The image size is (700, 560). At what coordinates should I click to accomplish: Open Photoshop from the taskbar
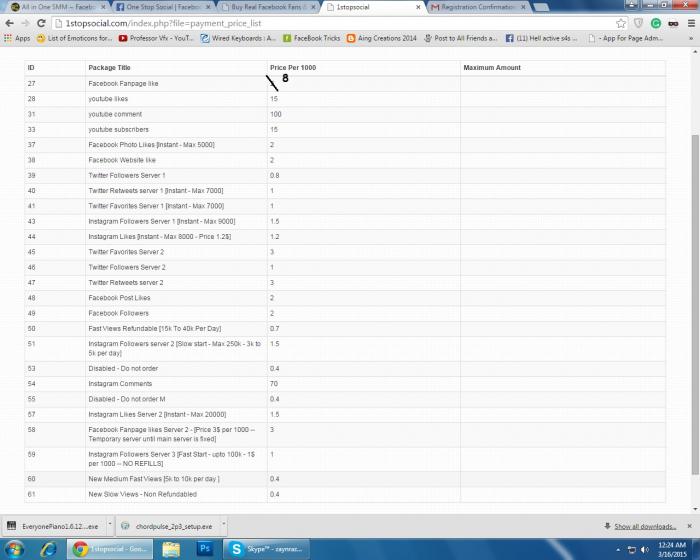[x=205, y=549]
